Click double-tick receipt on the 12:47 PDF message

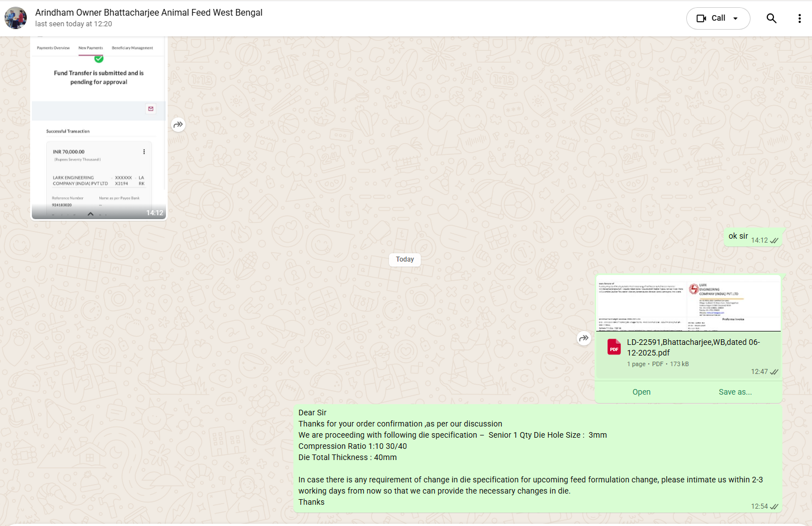pyautogui.click(x=774, y=372)
